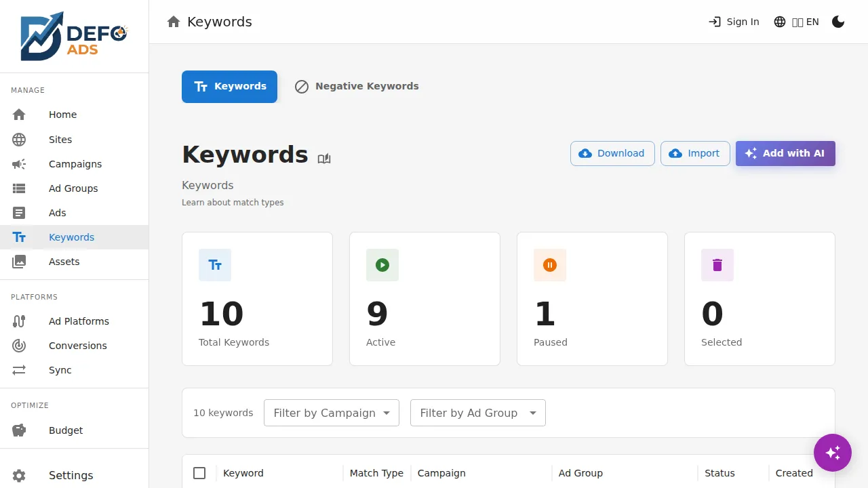
Task: Sort by Campaign column header
Action: click(x=441, y=473)
